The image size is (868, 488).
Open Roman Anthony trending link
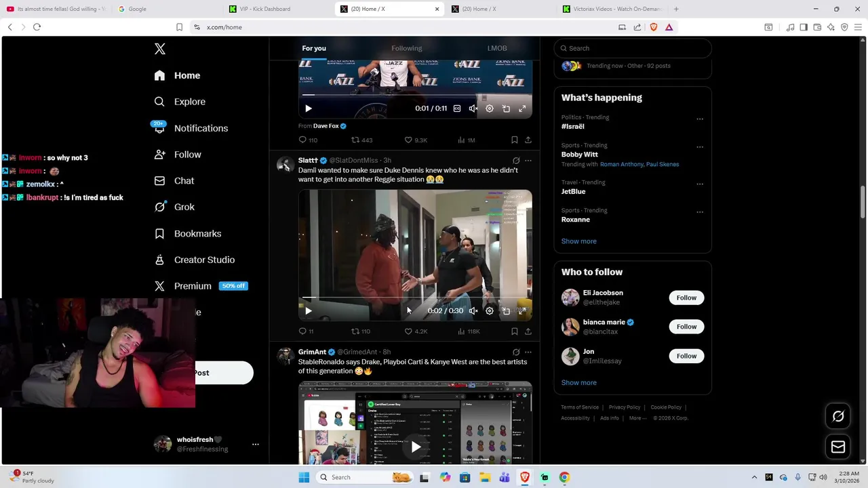[620, 164]
